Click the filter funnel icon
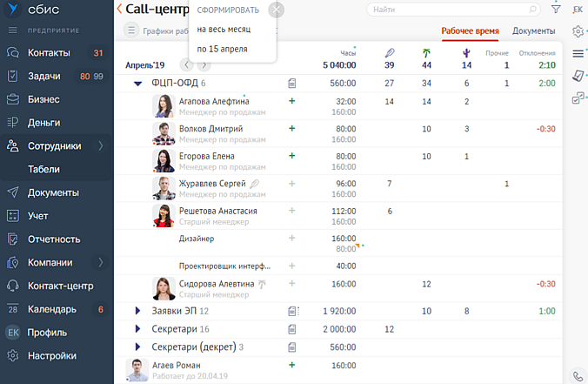588x384 pixels. [x=556, y=10]
